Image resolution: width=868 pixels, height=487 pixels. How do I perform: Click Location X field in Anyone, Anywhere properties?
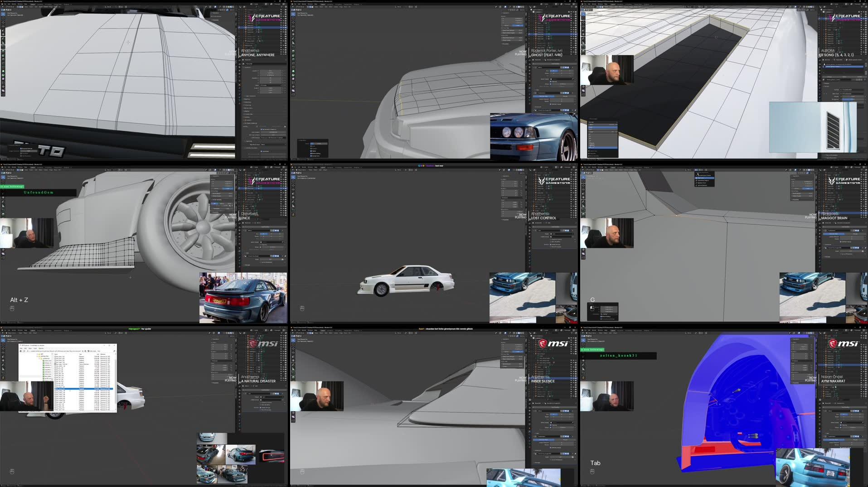[x=271, y=71]
